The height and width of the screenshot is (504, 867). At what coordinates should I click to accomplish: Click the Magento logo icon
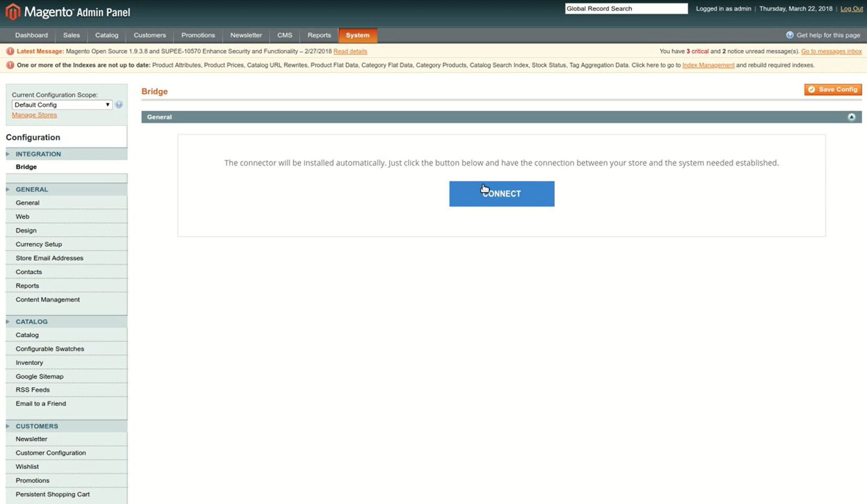point(13,12)
